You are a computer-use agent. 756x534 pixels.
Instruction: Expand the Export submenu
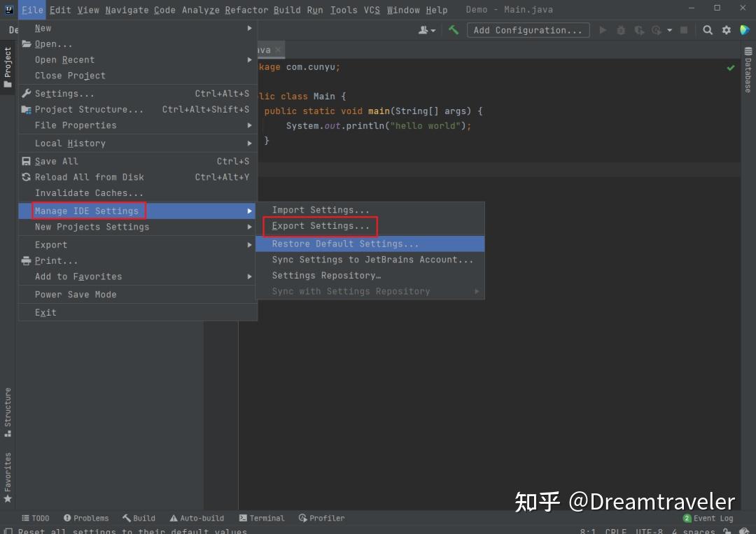tap(137, 245)
